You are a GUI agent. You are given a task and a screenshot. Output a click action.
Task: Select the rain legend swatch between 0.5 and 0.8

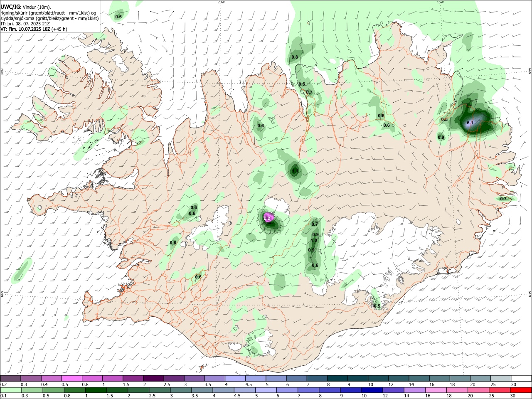53,390
